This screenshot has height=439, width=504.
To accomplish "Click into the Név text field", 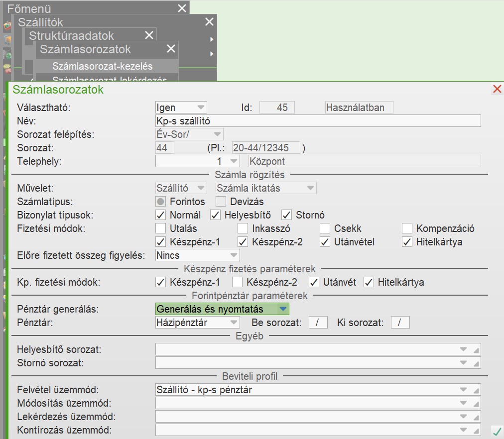I will [318, 121].
